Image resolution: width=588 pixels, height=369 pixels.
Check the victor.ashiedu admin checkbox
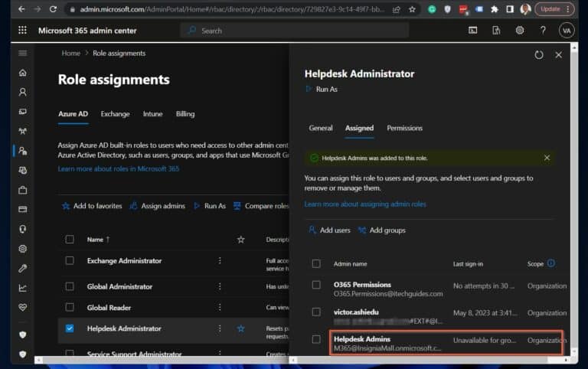pyautogui.click(x=316, y=312)
